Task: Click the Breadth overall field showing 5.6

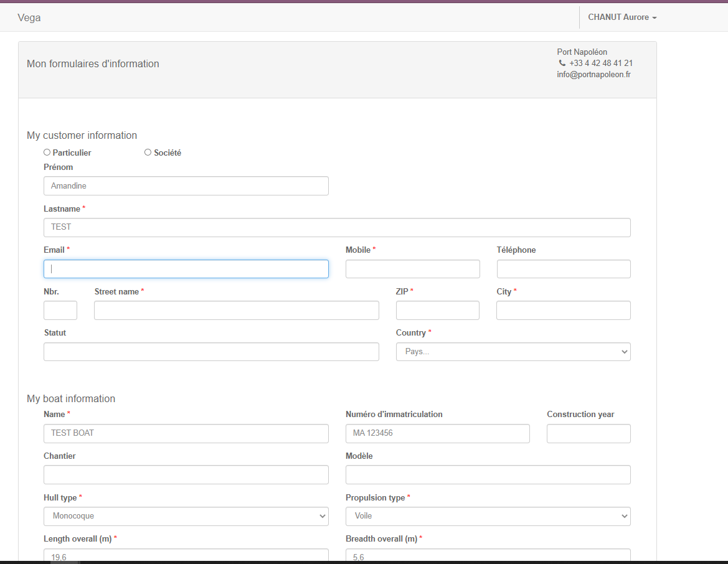Action: 488,556
